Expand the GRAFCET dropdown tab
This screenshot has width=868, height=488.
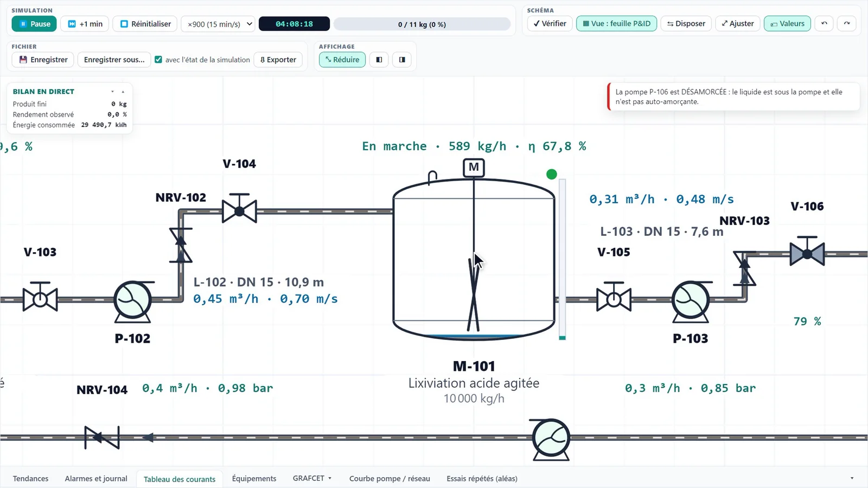click(x=312, y=478)
